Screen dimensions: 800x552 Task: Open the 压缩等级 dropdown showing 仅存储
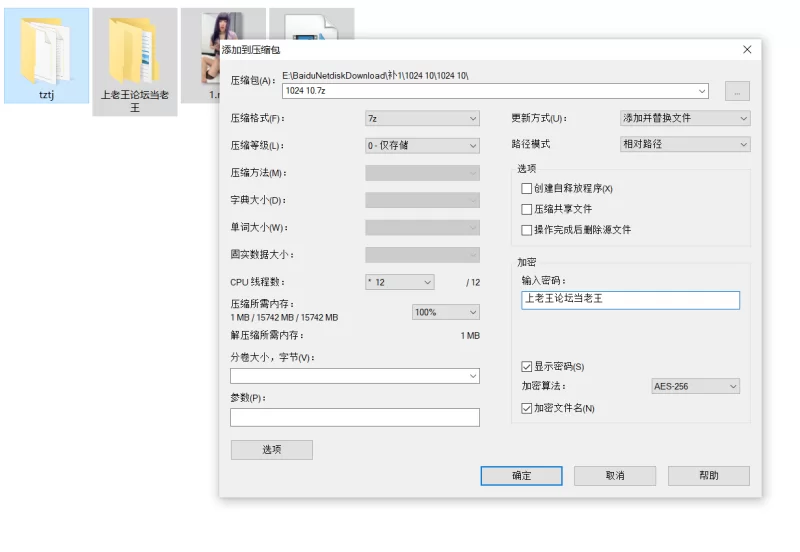422,146
